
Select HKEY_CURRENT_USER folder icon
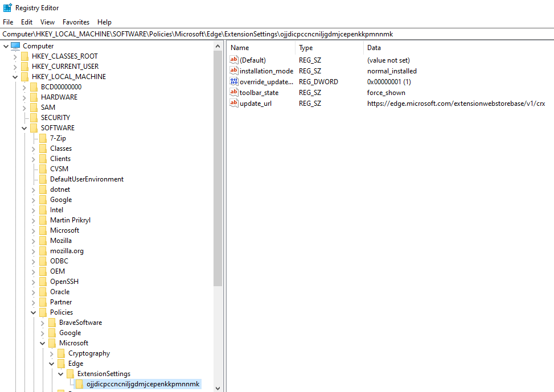coord(24,67)
